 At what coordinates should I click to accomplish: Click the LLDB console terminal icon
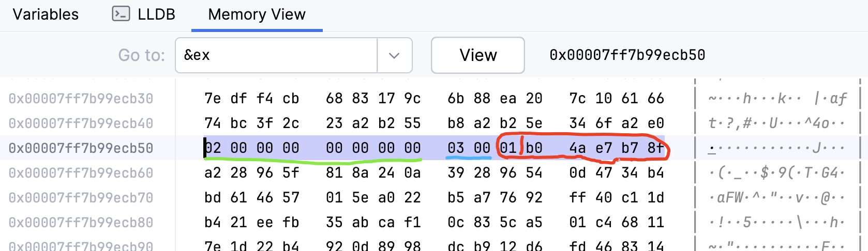point(121,14)
